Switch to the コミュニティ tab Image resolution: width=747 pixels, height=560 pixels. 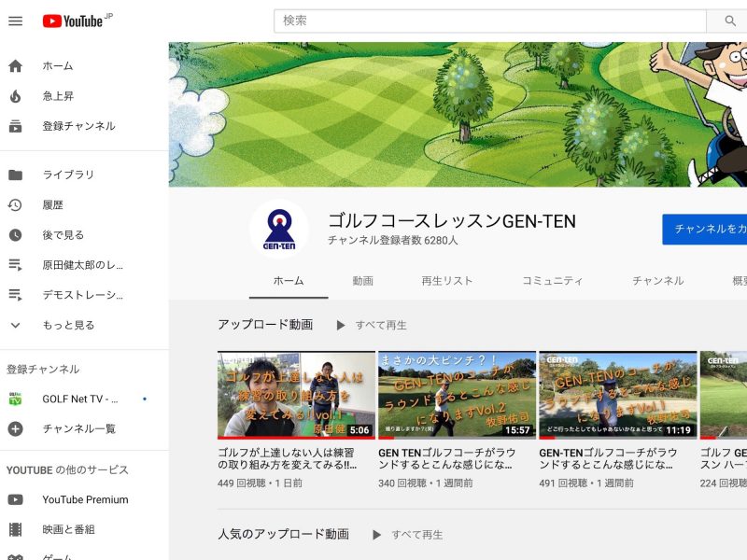click(x=552, y=281)
